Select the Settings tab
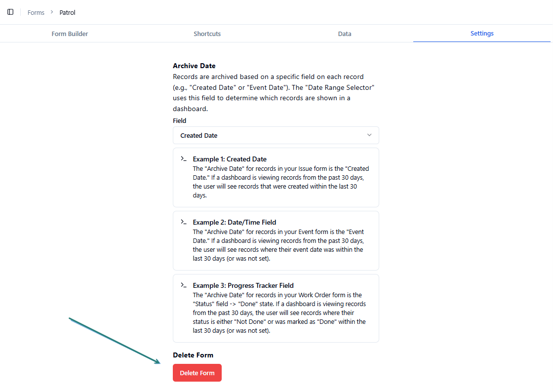 (482, 34)
